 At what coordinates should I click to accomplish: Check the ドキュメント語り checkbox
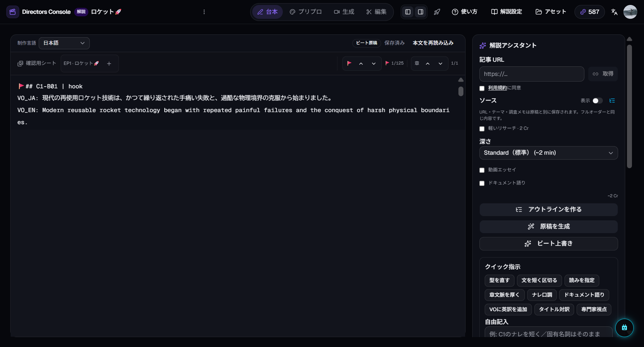pos(482,183)
